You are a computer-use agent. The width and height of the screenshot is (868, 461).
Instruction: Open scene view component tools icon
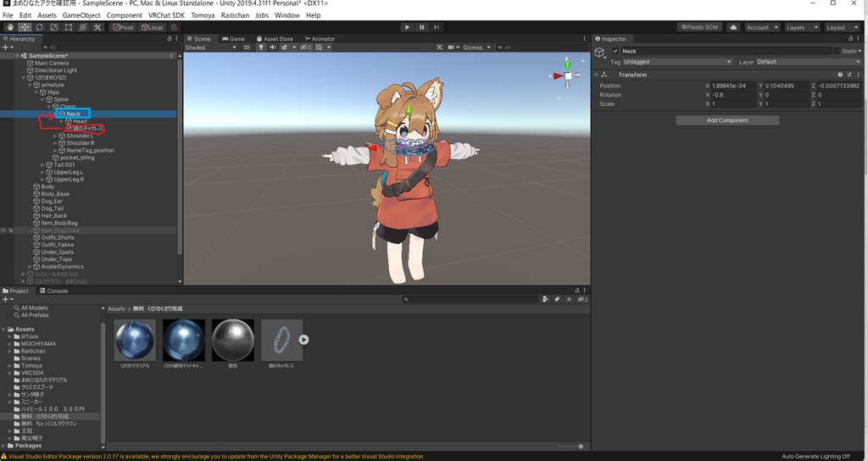(440, 47)
